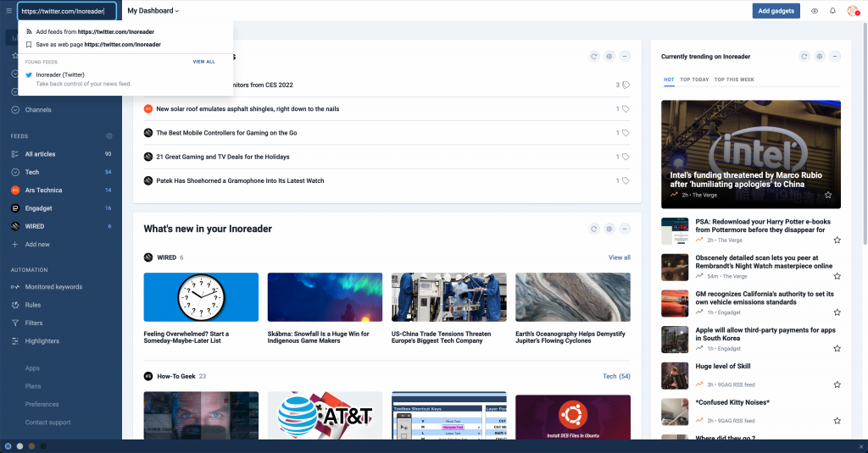Select the light gray theme color dot
The height and width of the screenshot is (453, 868).
(x=20, y=446)
